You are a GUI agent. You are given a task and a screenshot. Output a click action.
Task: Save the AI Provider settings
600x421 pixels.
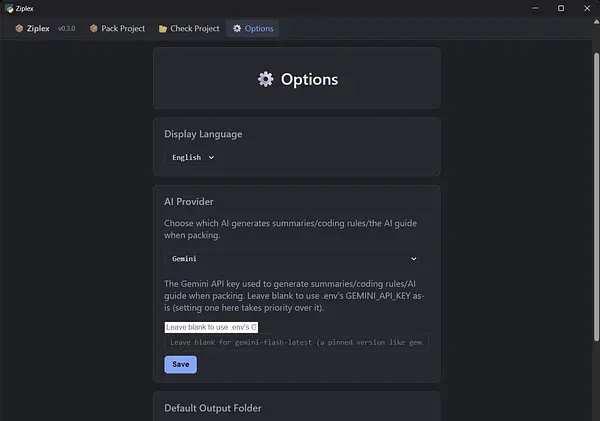181,364
